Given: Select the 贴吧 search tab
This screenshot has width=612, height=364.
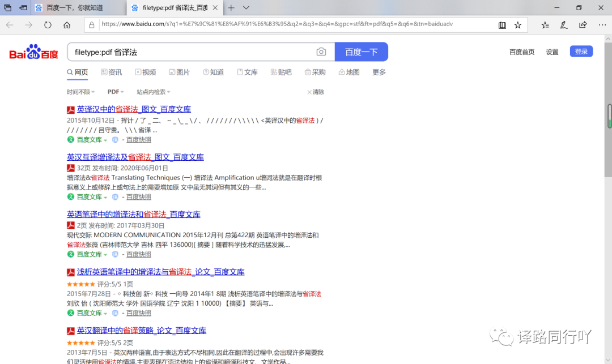Looking at the screenshot, I should pyautogui.click(x=281, y=72).
